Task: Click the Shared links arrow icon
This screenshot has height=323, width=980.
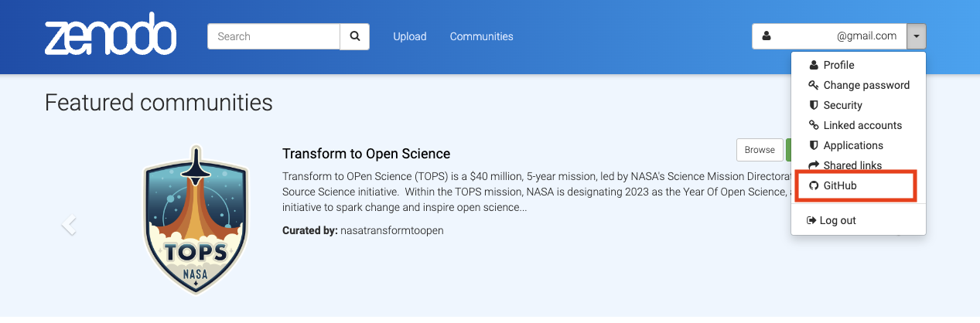Action: 813,165
